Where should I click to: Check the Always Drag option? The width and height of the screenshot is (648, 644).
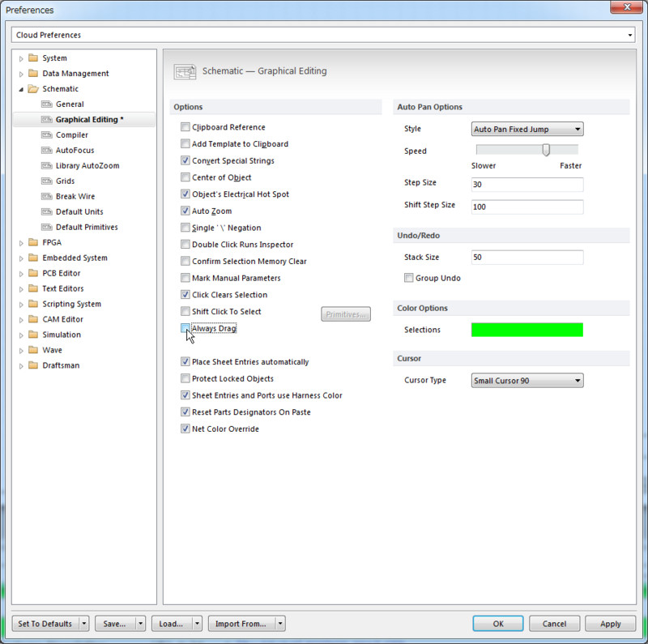pos(185,328)
